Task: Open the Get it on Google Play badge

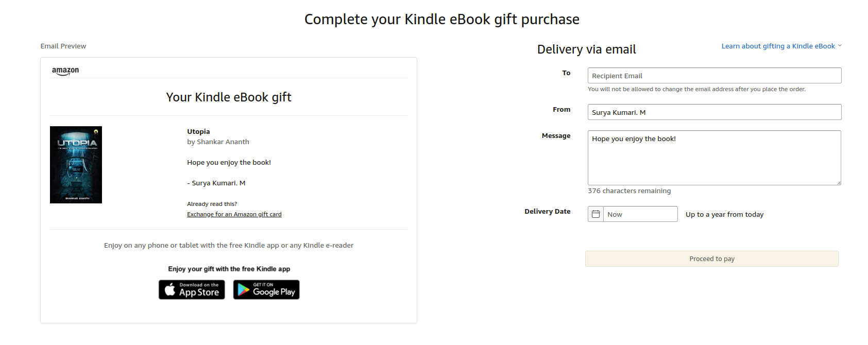Action: click(266, 290)
